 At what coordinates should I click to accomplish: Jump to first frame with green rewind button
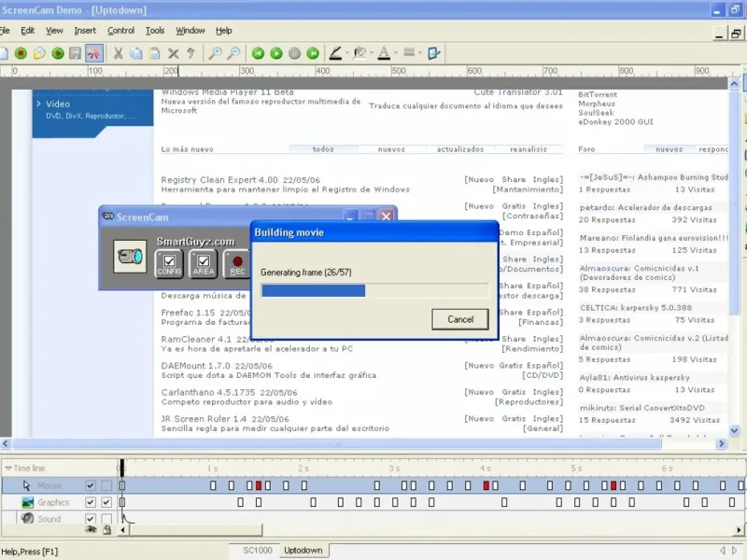[259, 53]
